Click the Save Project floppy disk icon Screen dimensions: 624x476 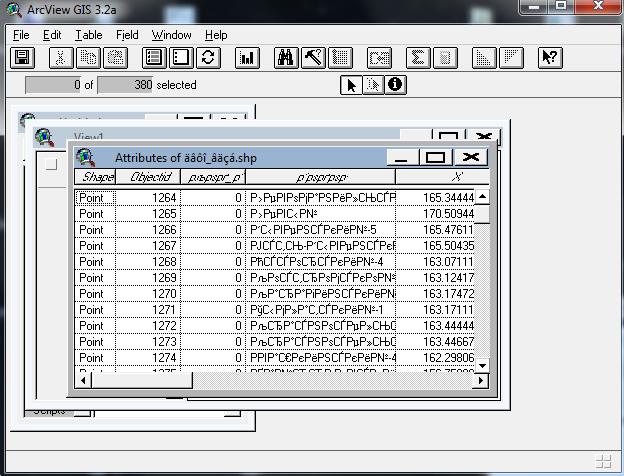pos(22,58)
